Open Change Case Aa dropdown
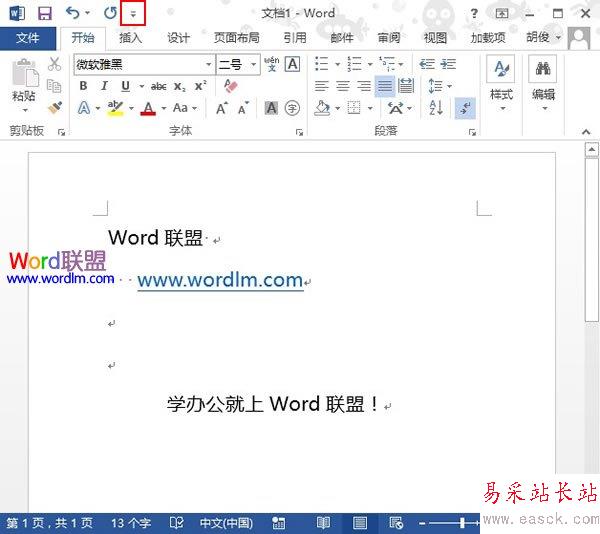The width and height of the screenshot is (600, 534). point(185,108)
